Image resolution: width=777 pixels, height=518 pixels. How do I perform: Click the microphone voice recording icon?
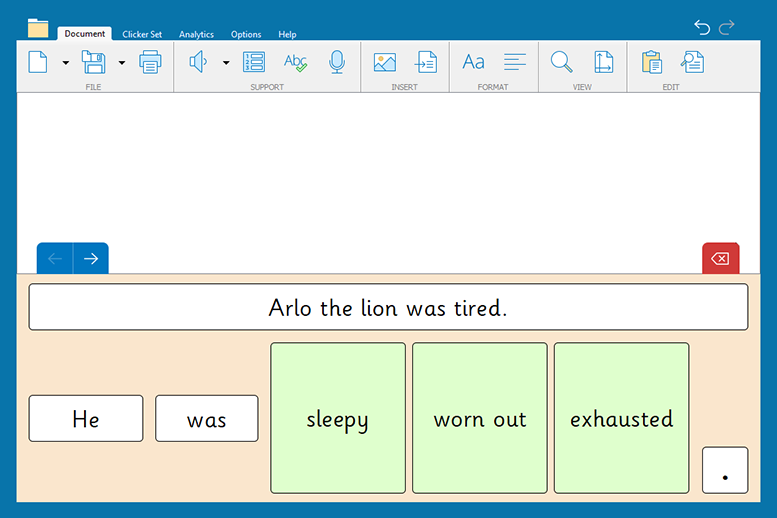tap(337, 62)
